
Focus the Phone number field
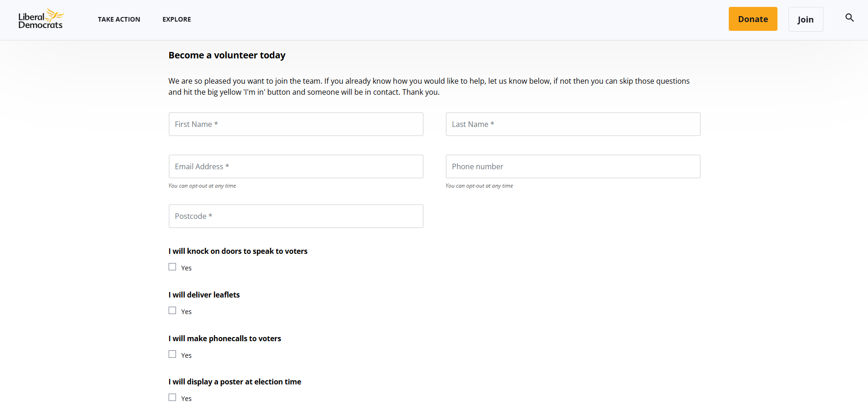click(573, 166)
